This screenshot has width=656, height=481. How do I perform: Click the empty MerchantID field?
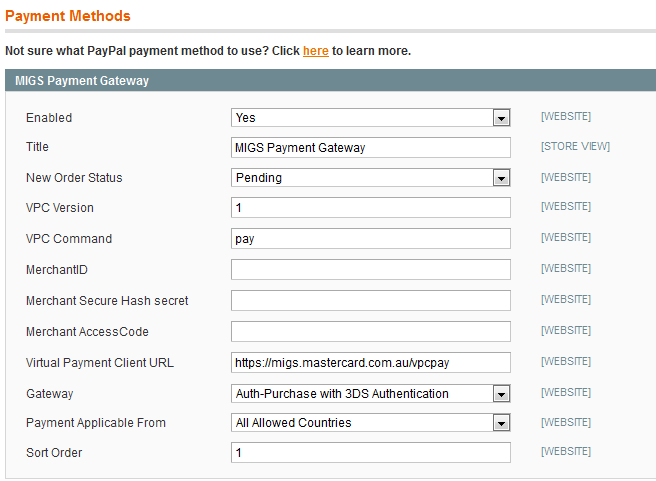371,269
